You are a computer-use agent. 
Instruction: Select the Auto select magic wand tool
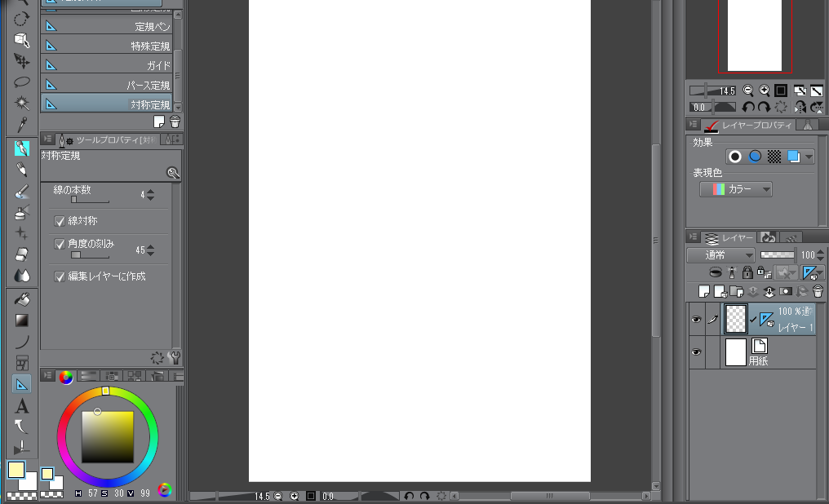coord(21,103)
